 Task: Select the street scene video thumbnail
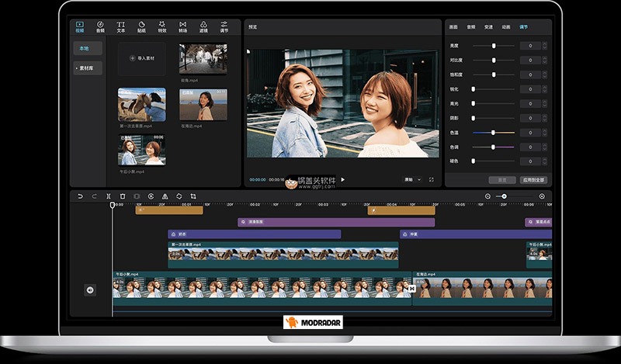203,59
